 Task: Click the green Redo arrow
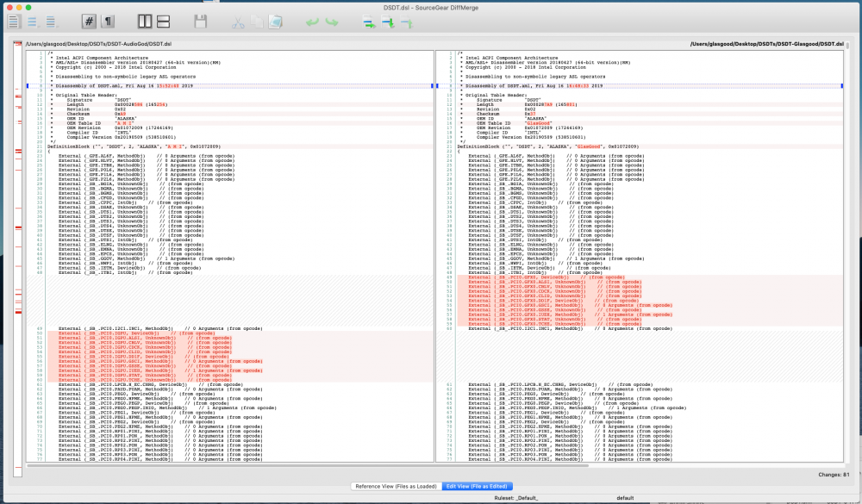[x=332, y=22]
